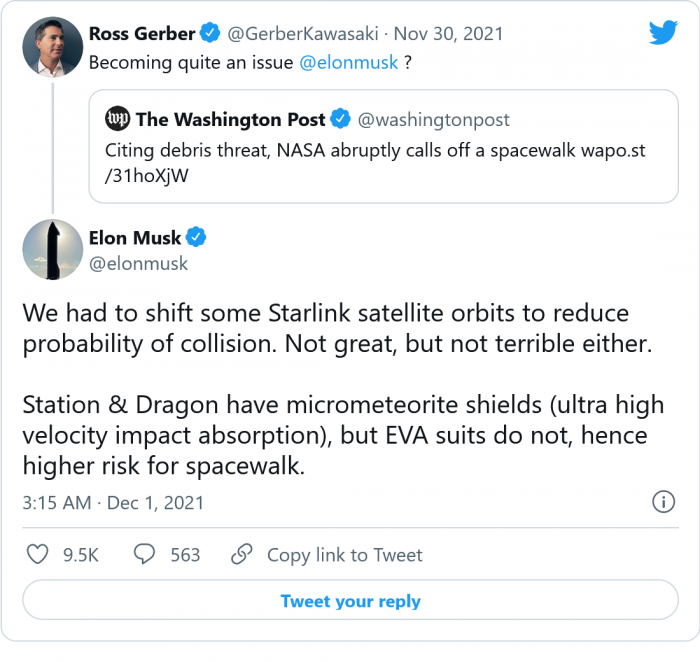Open the @GerberKawasaki handle
Screen dimensions: 700x662
tap(301, 34)
